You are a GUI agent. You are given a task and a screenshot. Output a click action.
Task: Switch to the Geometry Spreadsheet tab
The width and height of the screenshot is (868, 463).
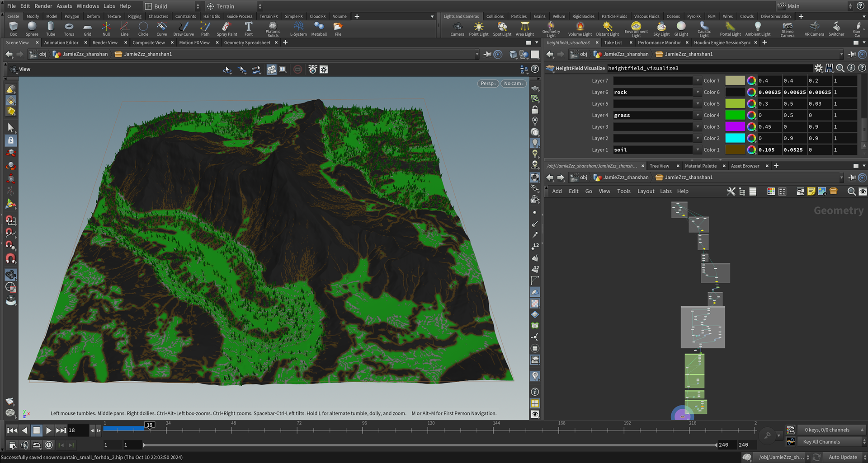pyautogui.click(x=247, y=42)
